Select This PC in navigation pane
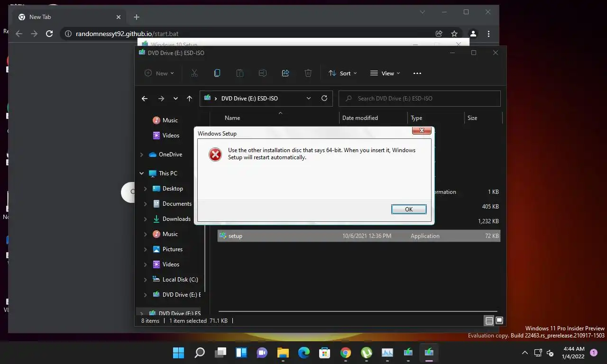This screenshot has width=607, height=364. [163, 173]
